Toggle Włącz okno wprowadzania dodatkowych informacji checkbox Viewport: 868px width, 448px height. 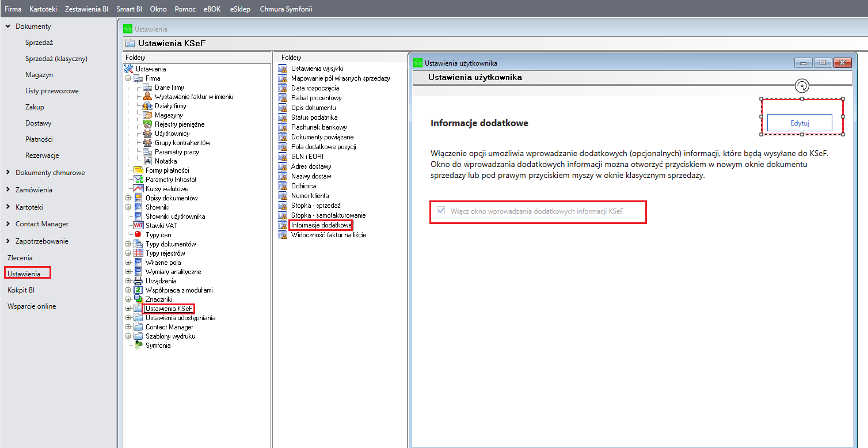click(x=441, y=211)
